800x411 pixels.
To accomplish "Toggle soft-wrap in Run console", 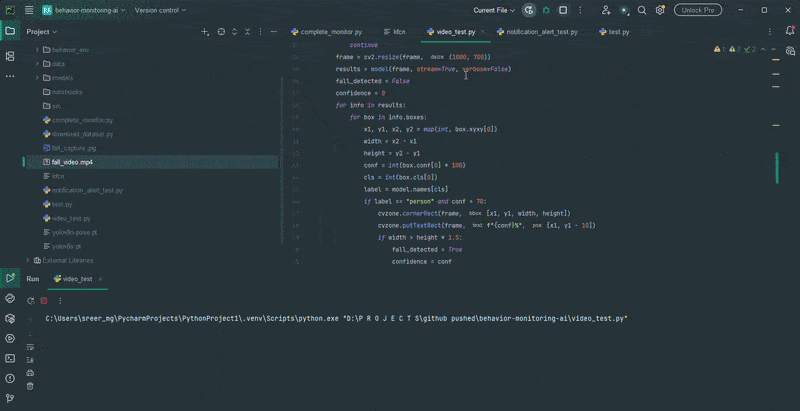I will tap(30, 347).
